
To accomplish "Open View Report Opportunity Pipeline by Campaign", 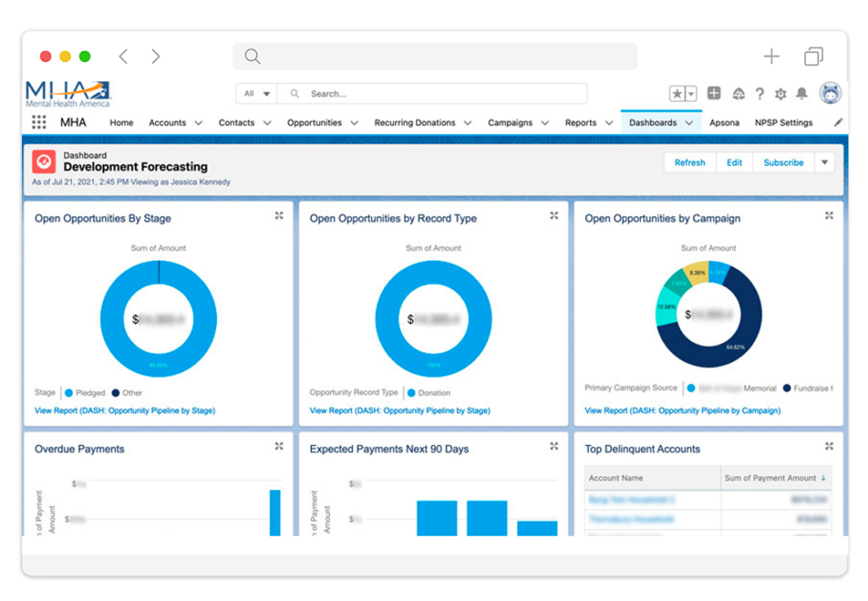I will pos(682,410).
